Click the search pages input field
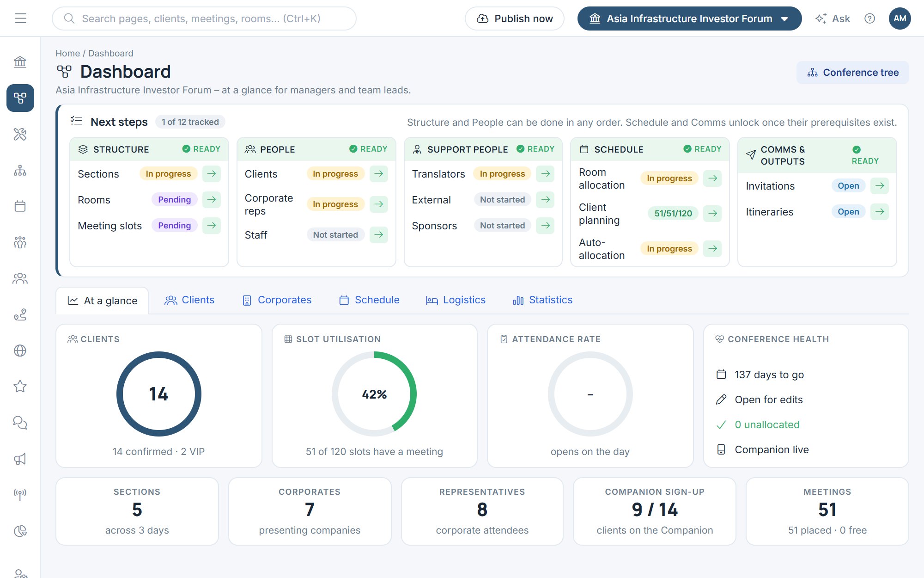 tap(204, 18)
